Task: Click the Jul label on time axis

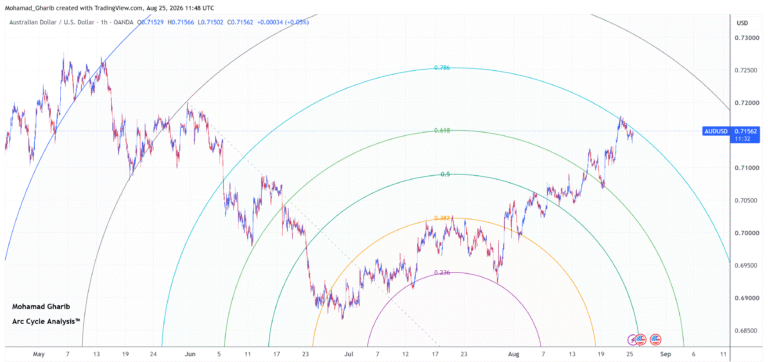Action: pyautogui.click(x=348, y=353)
